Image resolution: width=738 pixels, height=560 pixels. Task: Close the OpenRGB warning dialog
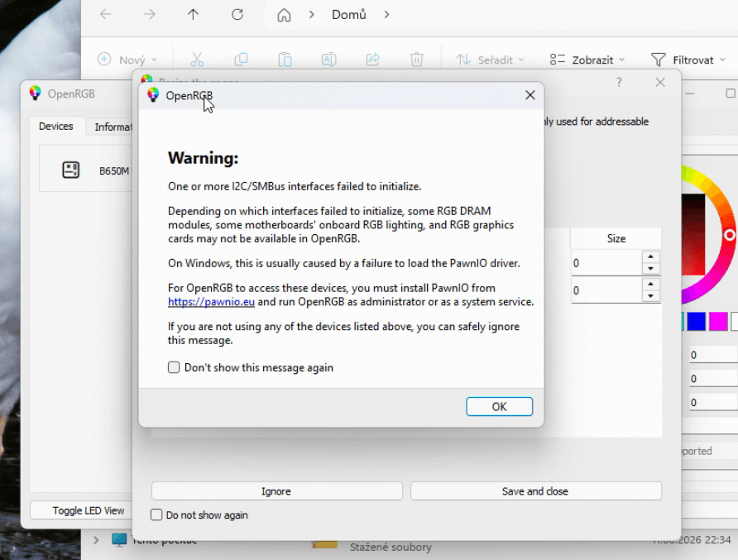[x=530, y=95]
